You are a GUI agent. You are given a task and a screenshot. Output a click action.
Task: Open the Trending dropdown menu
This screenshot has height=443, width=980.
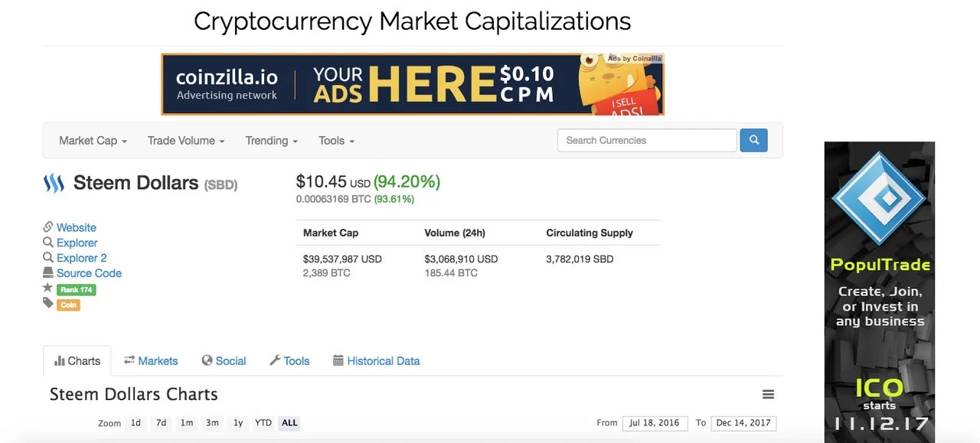coord(271,141)
